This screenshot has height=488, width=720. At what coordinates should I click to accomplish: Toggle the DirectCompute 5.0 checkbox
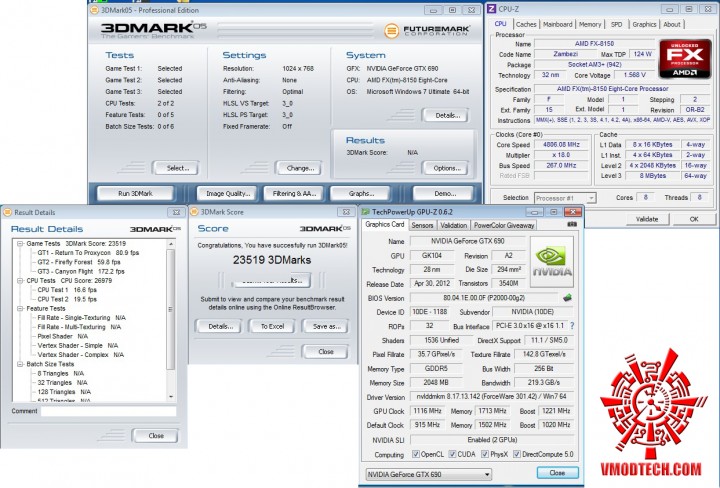[x=517, y=454]
